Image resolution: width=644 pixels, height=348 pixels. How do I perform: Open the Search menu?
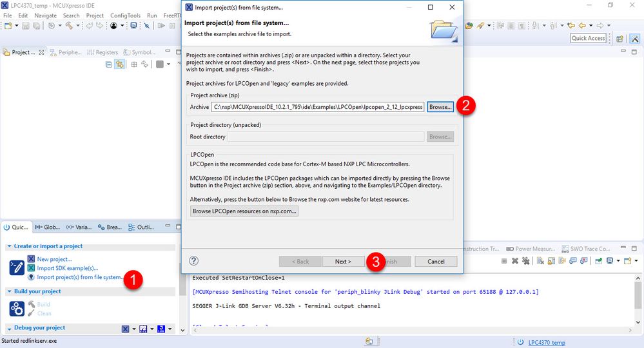pyautogui.click(x=72, y=15)
